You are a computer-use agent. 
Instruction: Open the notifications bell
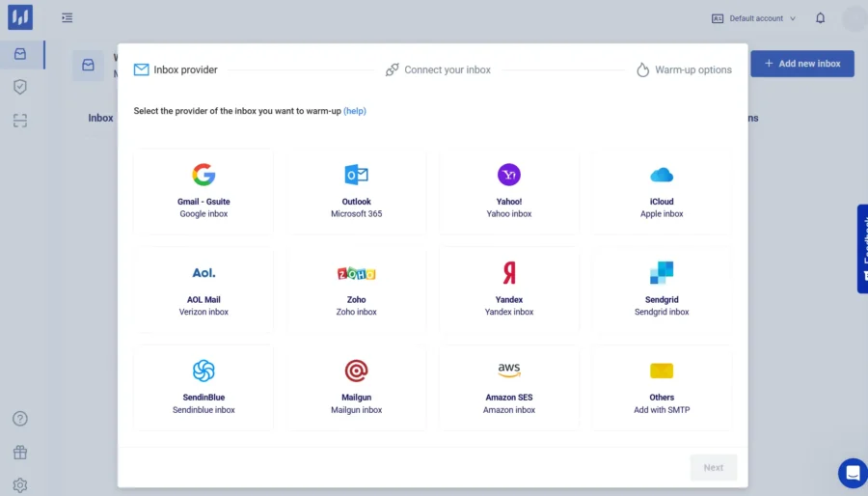820,18
